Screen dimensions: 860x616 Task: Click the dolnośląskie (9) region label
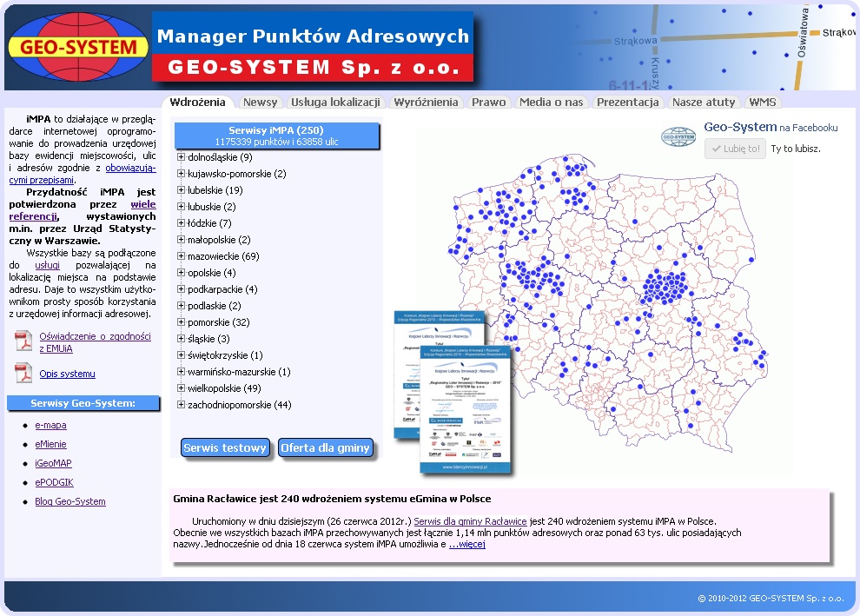point(220,157)
